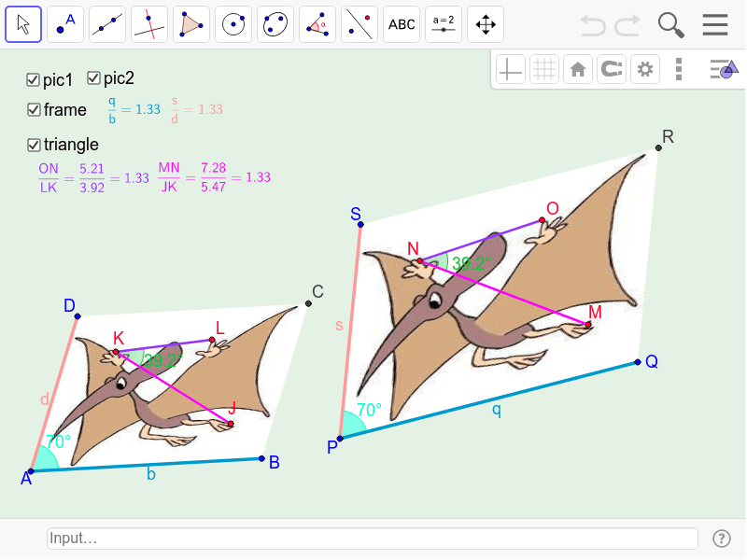Click blue segment b
This screenshot has height=560, width=747.
coord(147,465)
